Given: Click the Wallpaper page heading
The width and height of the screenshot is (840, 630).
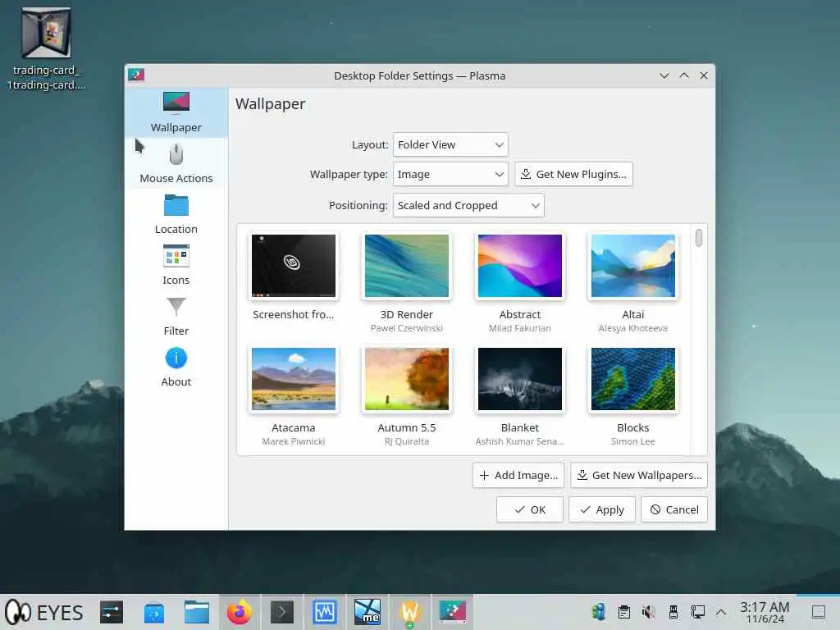Looking at the screenshot, I should (x=270, y=104).
